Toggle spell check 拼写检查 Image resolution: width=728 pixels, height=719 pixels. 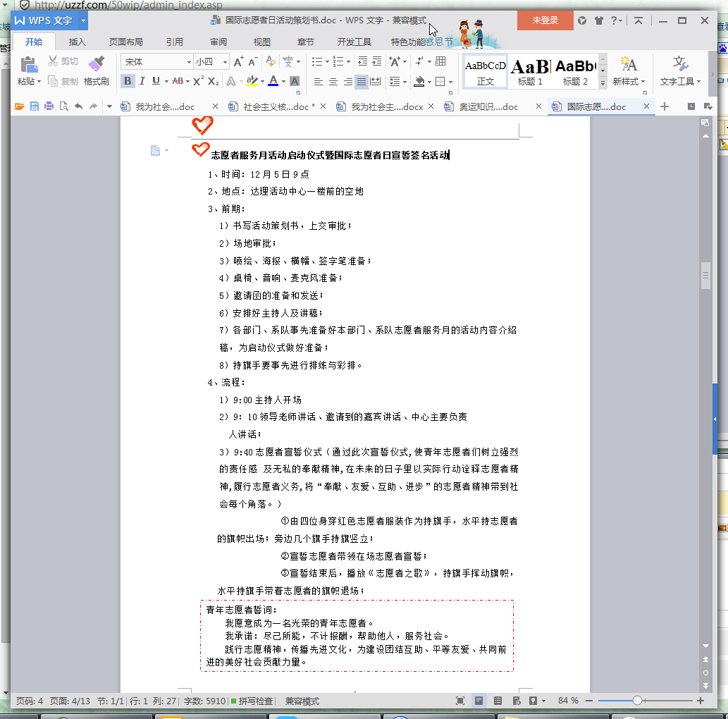coord(252,701)
